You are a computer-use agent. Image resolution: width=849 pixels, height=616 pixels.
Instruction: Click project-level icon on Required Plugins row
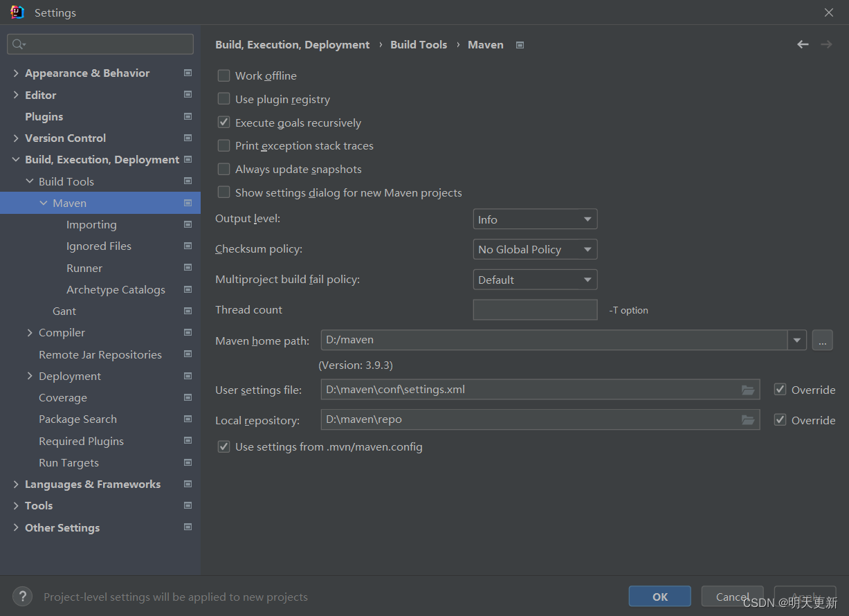(x=188, y=440)
